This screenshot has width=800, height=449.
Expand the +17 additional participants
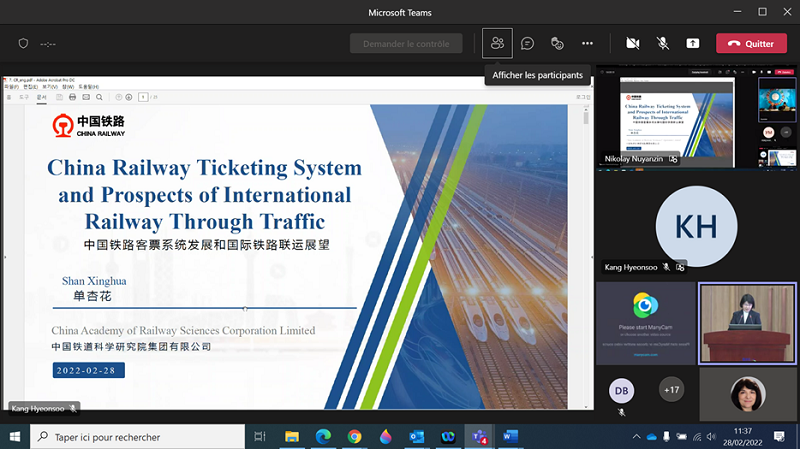click(672, 390)
